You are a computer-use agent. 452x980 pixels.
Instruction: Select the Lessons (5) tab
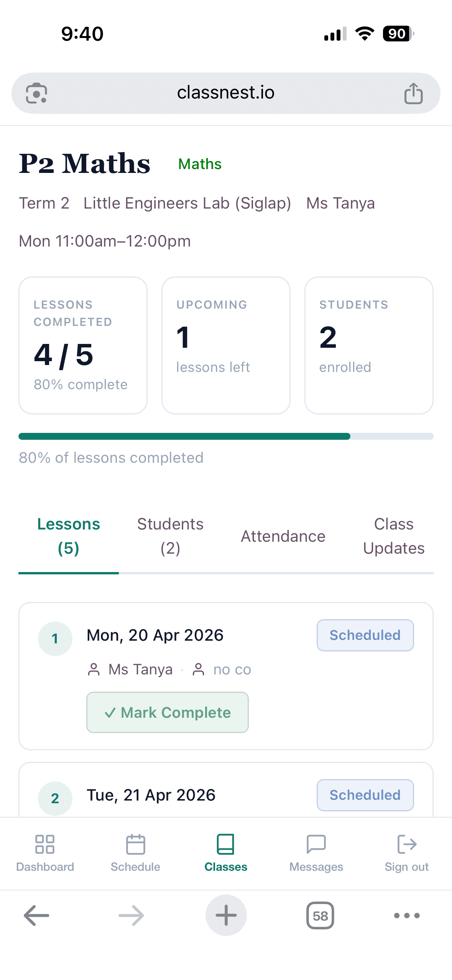[x=68, y=536]
